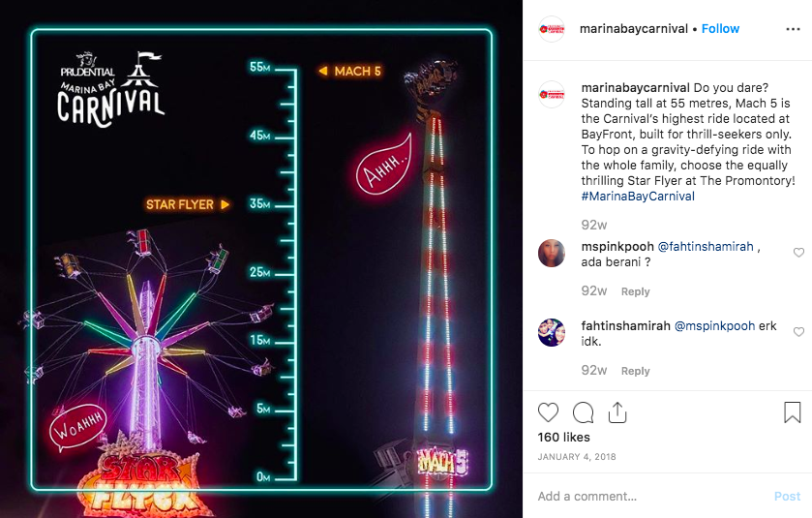Follow marinabaycarnival account
This screenshot has height=518, width=812.
click(x=720, y=29)
